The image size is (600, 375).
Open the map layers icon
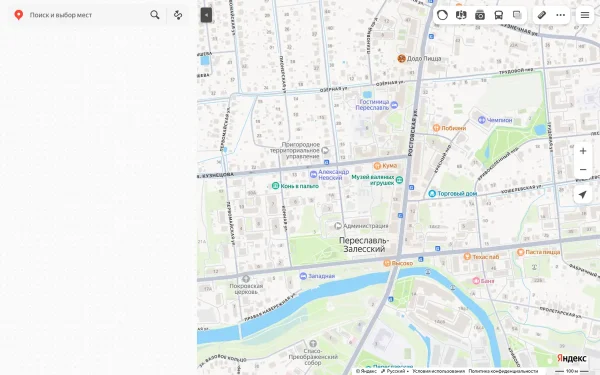tap(517, 15)
